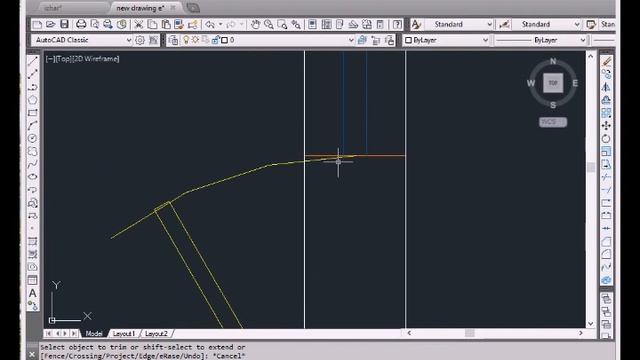Click the Dimension Style icon
Screen dimensions: 640x360
pos(504,24)
